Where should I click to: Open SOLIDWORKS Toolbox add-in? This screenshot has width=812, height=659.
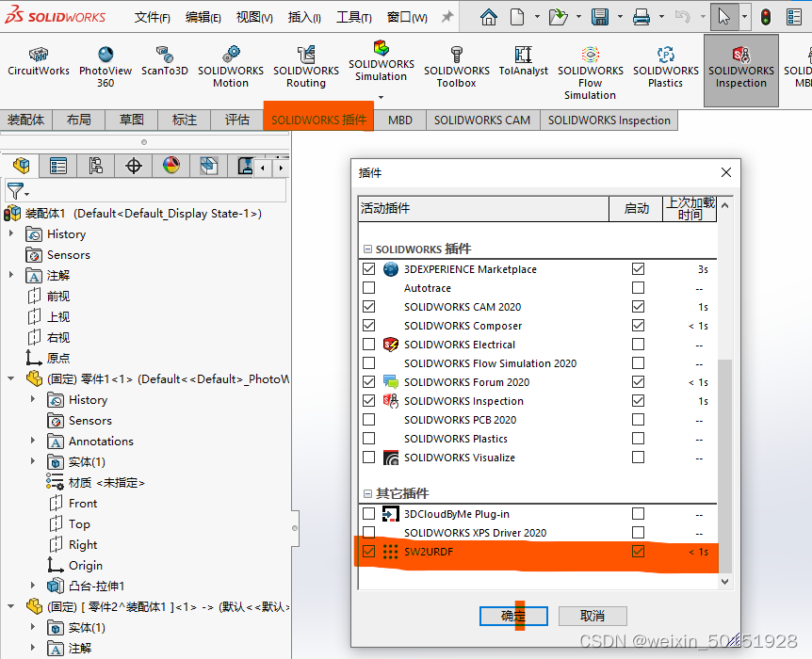pos(456,67)
